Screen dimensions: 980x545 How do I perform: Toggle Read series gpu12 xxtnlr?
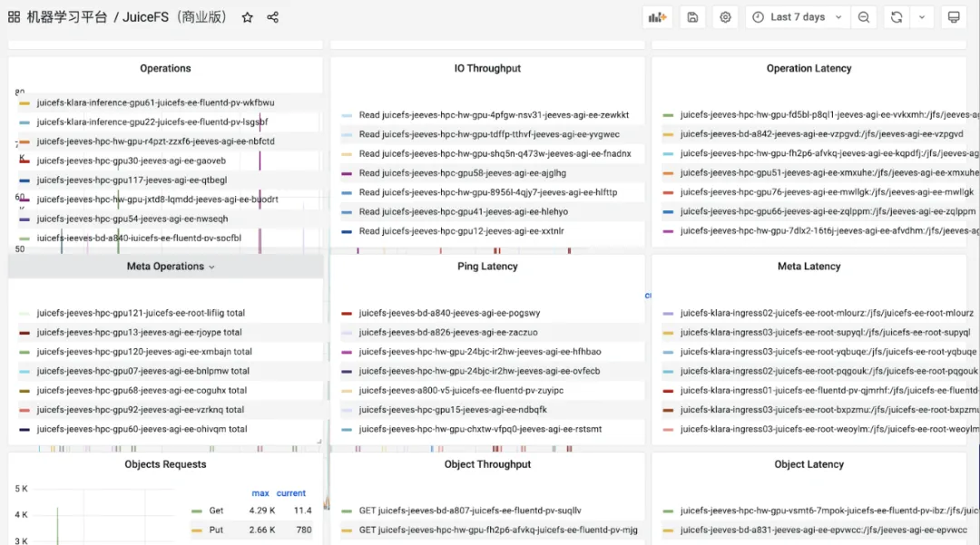pos(461,231)
